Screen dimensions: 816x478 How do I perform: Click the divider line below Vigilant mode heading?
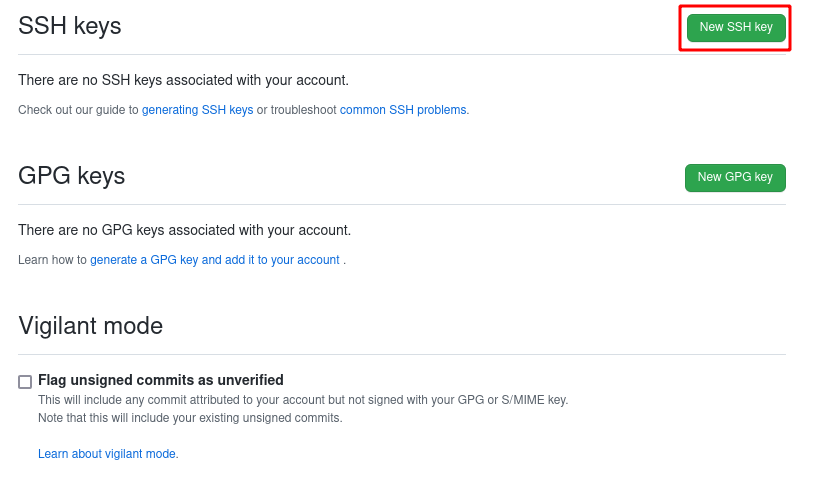(x=402, y=354)
